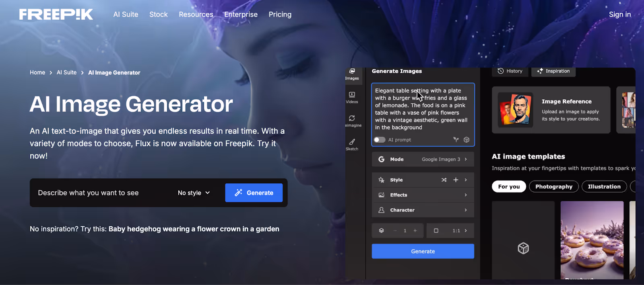
Task: Click the Google G icon in Mode row
Action: coord(381,159)
